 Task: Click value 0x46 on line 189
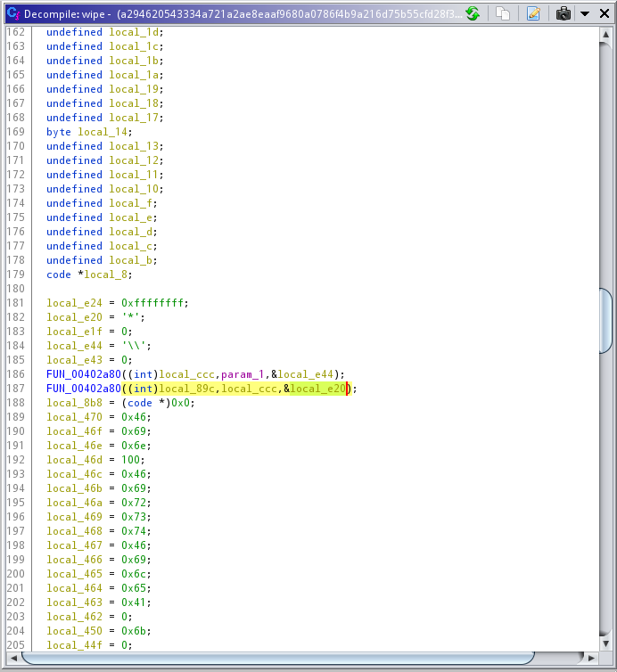[x=135, y=417]
